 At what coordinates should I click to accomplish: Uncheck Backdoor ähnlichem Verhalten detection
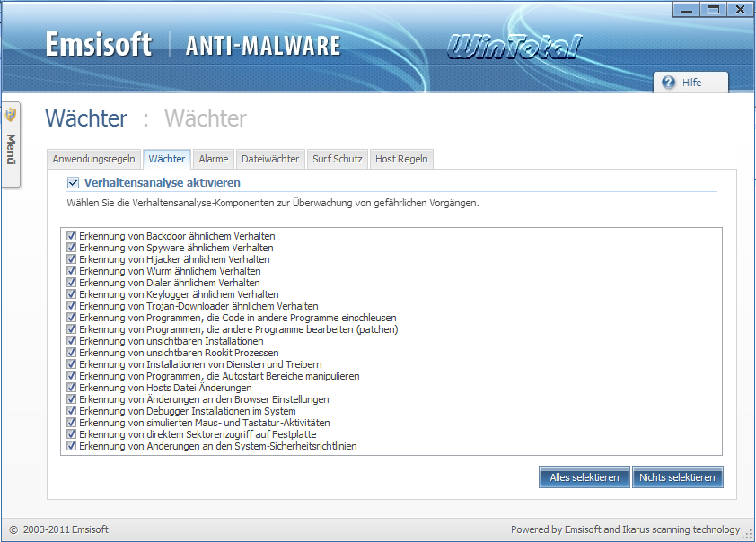pos(71,236)
